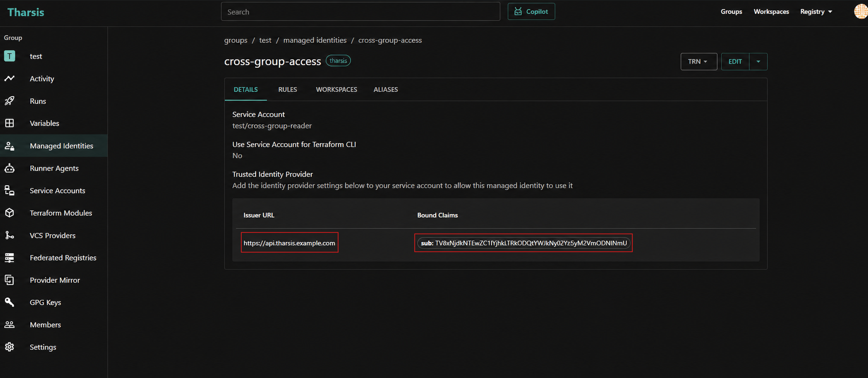Open Provider Mirror in the sidebar
The image size is (868, 378).
click(54, 280)
